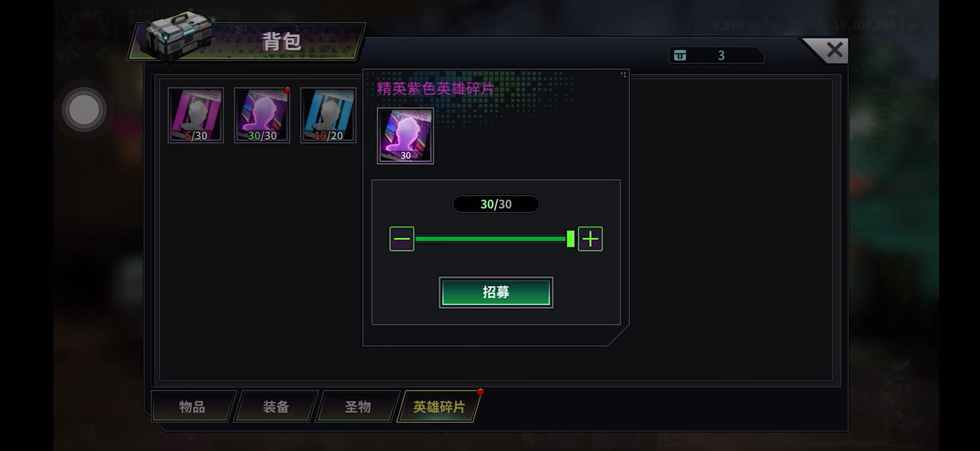The height and width of the screenshot is (451, 980).
Task: Click the 招募 recruit button
Action: (x=496, y=292)
